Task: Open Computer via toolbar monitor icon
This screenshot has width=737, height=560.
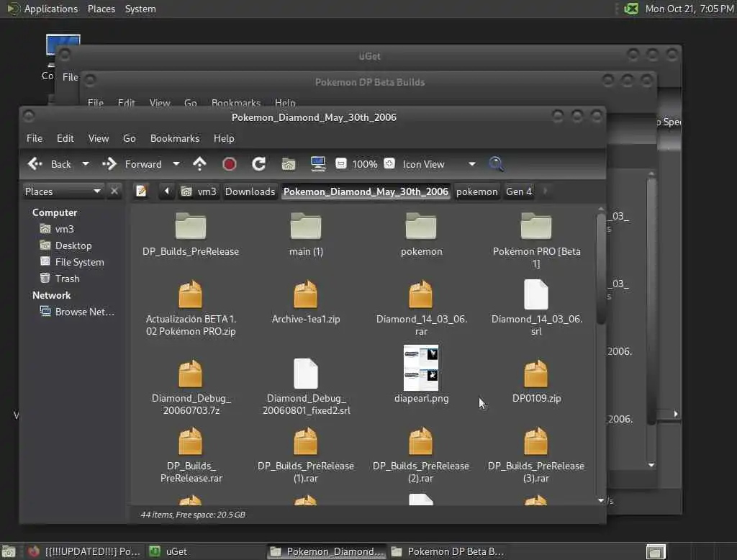Action: (318, 164)
